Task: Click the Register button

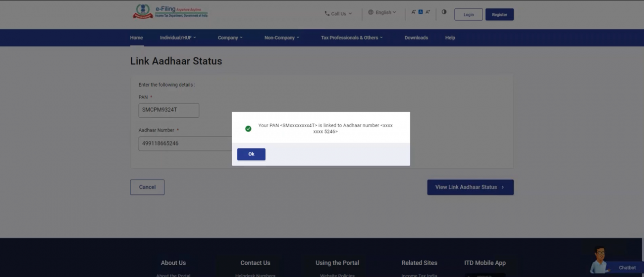Action: [x=499, y=14]
